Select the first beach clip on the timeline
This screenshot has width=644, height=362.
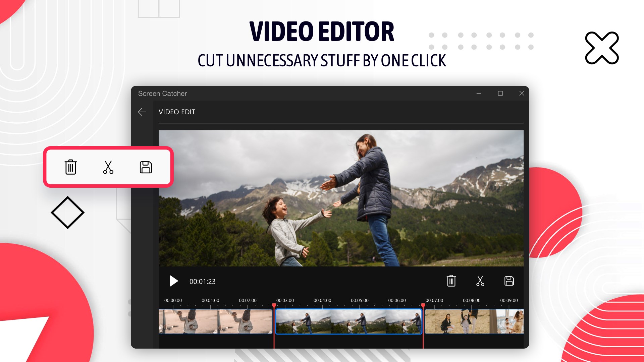point(215,321)
